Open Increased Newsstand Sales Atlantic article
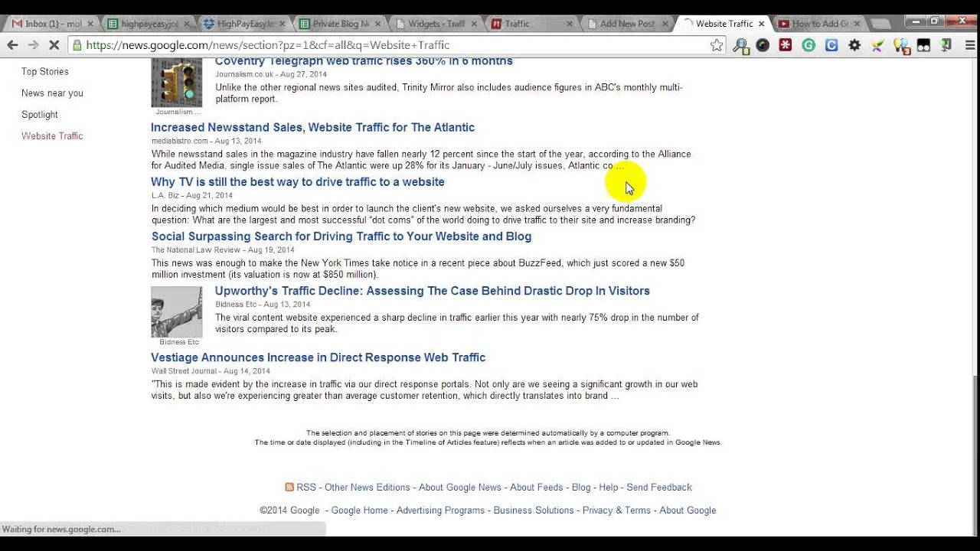980x551 pixels. click(312, 128)
